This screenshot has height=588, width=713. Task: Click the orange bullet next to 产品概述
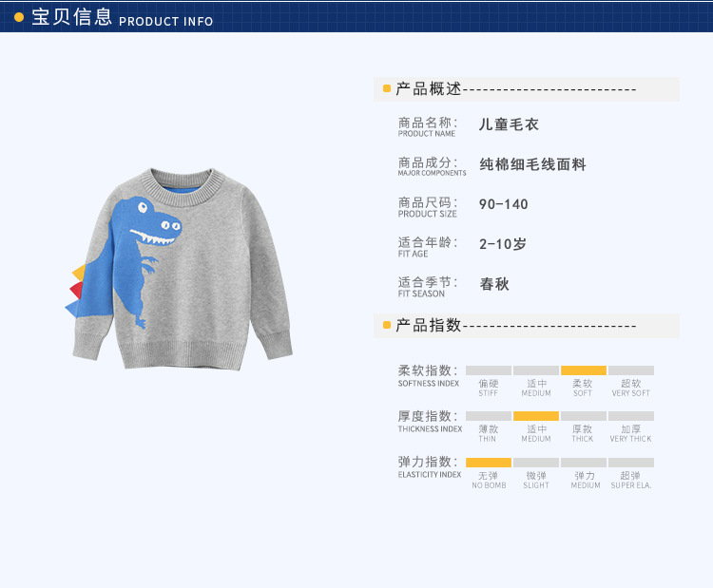pos(387,88)
